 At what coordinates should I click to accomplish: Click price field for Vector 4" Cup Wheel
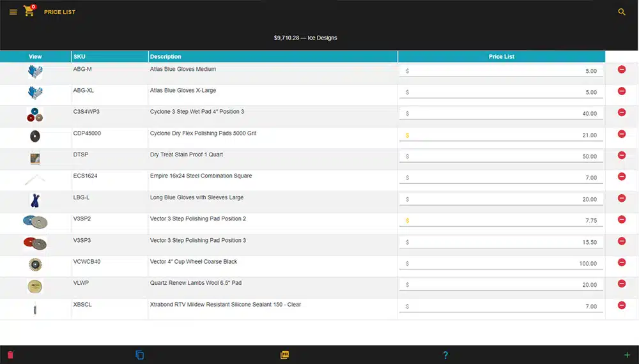click(502, 263)
